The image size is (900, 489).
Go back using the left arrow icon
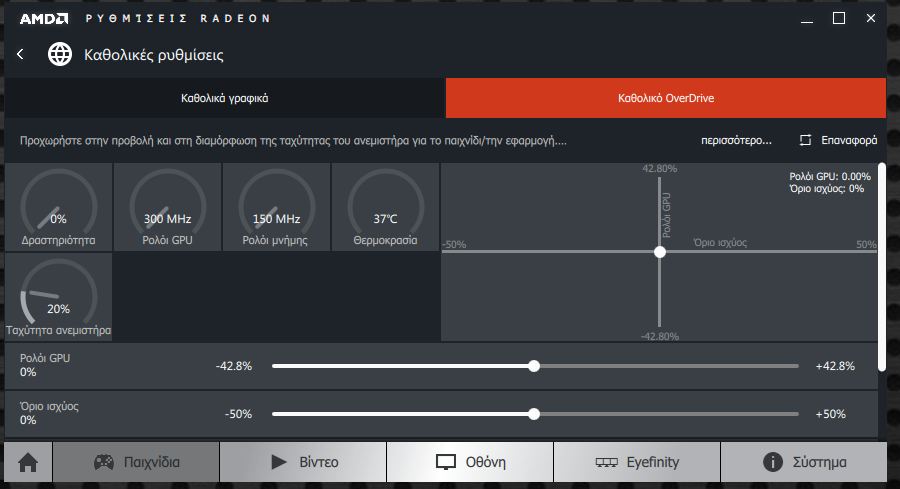[21, 55]
